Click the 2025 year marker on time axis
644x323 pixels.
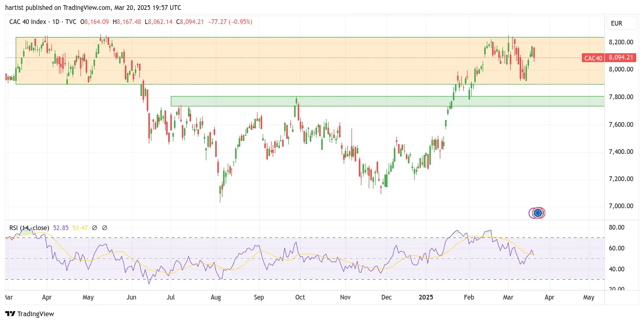(426, 297)
